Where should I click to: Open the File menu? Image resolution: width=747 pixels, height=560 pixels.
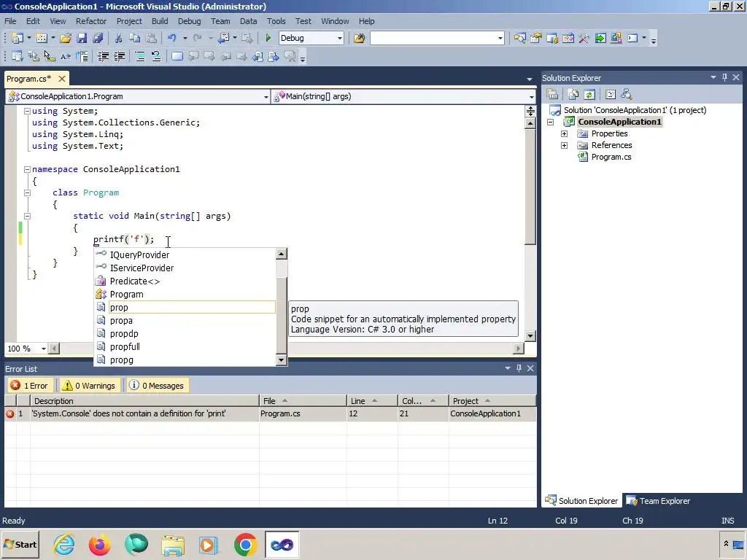coord(10,21)
